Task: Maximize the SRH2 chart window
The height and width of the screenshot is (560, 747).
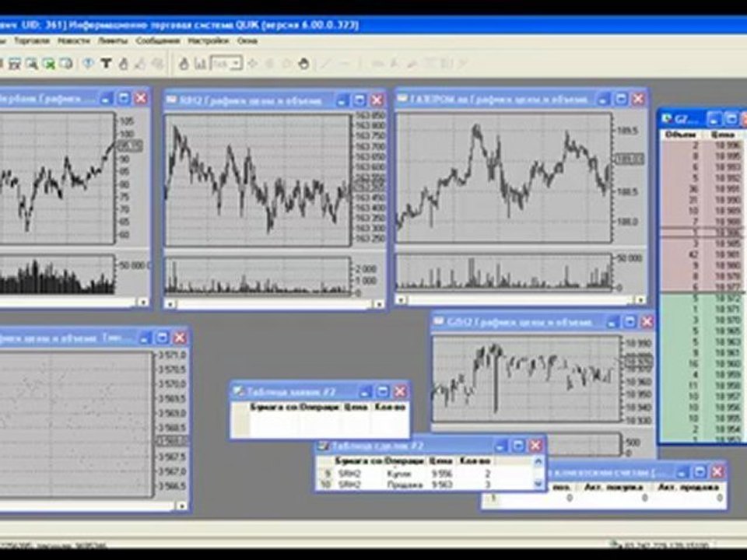Action: (359, 100)
